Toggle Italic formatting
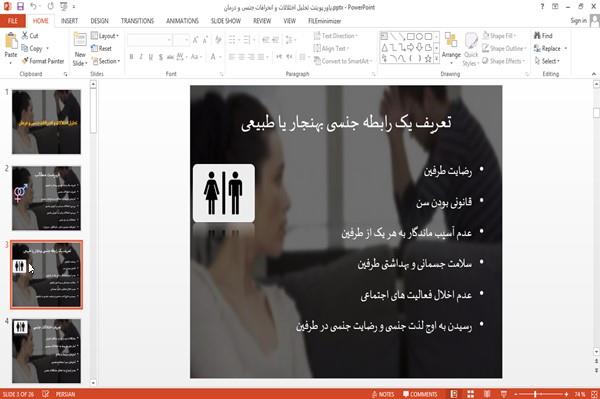 pyautogui.click(x=141, y=57)
